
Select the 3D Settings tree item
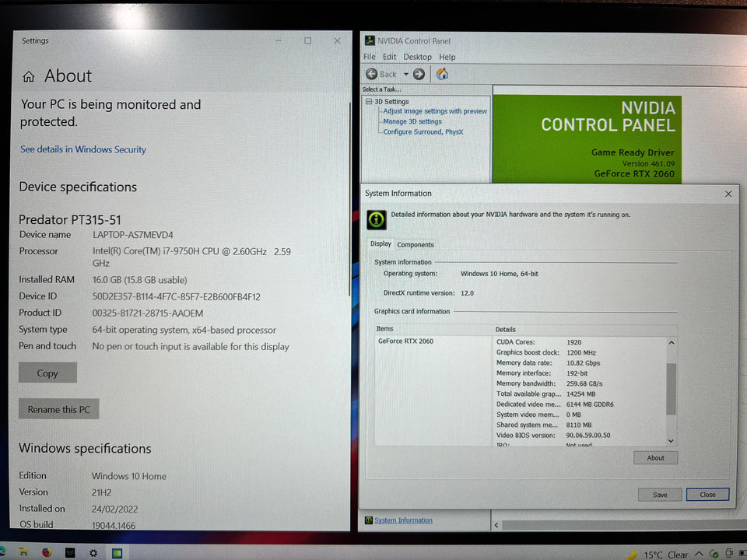391,101
